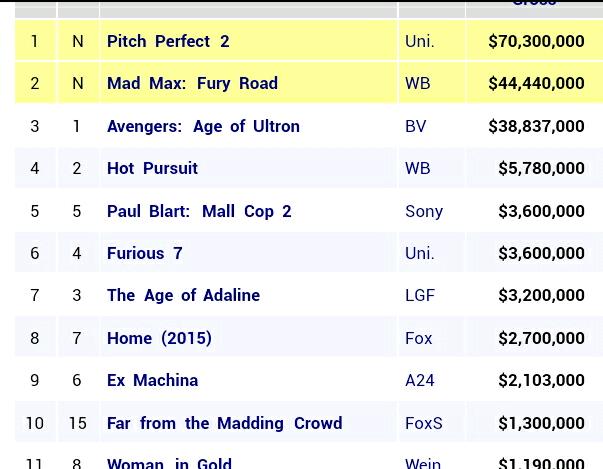Click the LGF studio link
The height and width of the screenshot is (469, 603).
[x=420, y=295]
